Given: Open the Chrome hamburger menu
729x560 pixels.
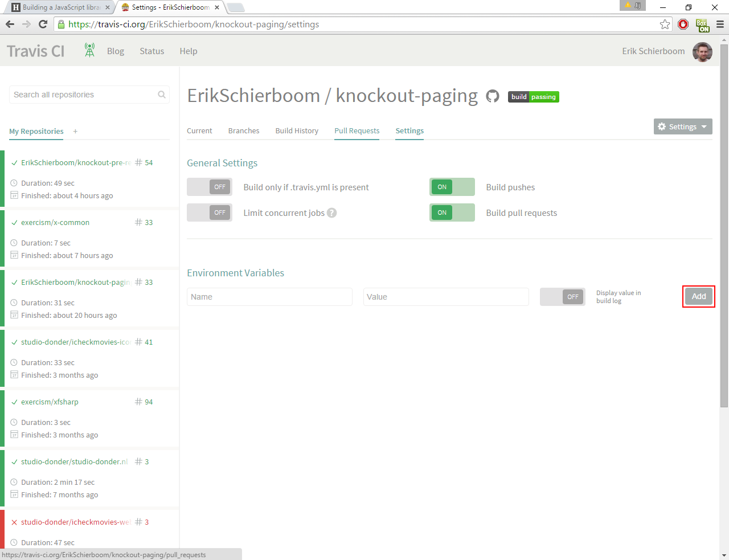Looking at the screenshot, I should click(x=720, y=24).
